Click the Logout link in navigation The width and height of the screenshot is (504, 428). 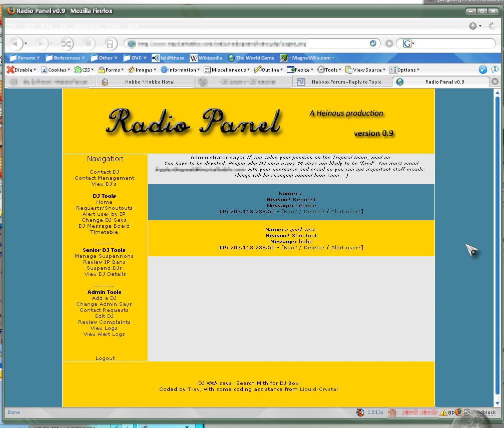(105, 358)
